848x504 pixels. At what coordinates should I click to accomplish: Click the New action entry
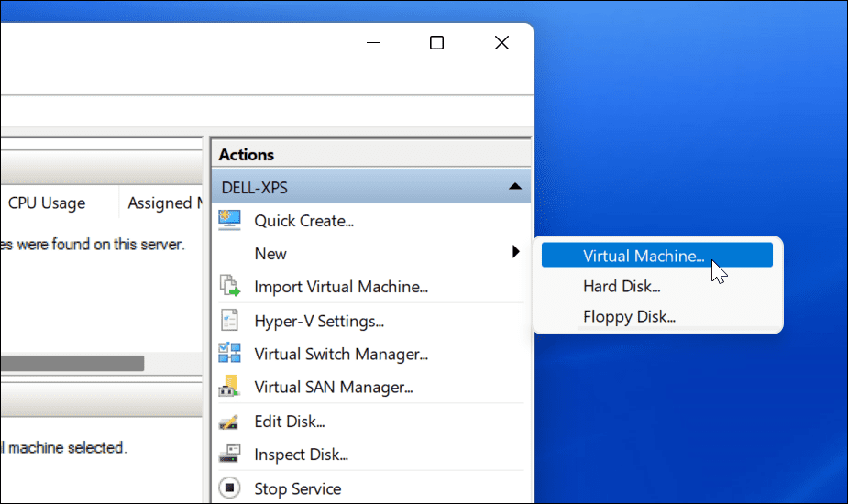click(270, 254)
